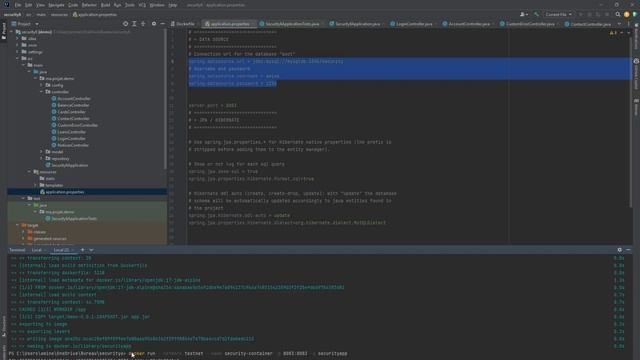Click the editor warnings indicator
The image size is (640, 360).
coord(613,33)
